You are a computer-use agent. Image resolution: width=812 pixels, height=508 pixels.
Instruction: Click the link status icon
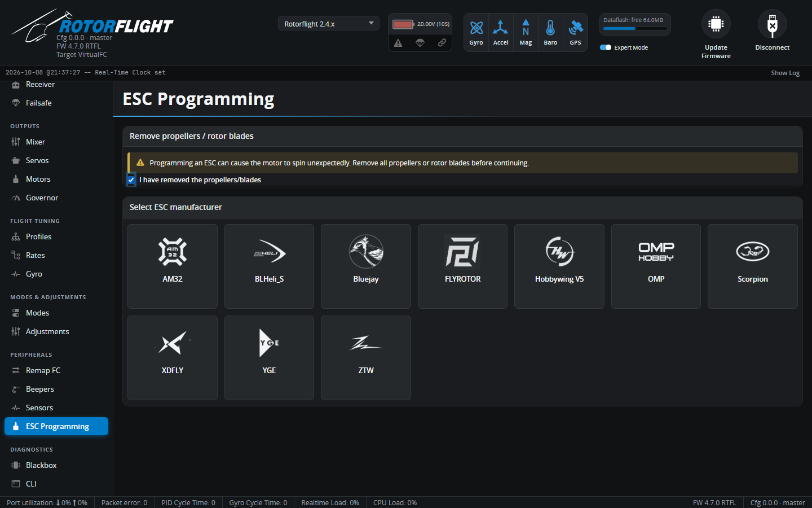pos(442,43)
